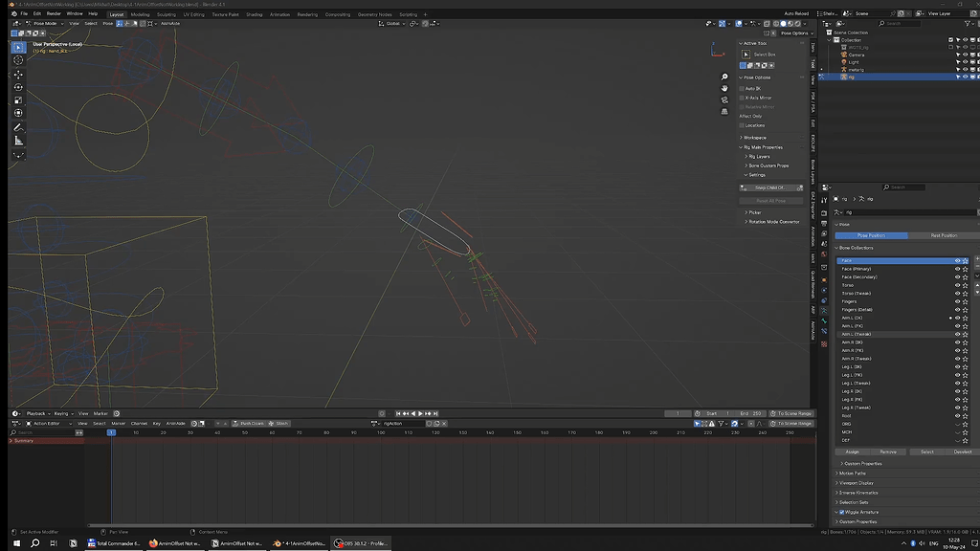Activate the Cursor tool
Screen dimensions: 980x551
point(18,60)
